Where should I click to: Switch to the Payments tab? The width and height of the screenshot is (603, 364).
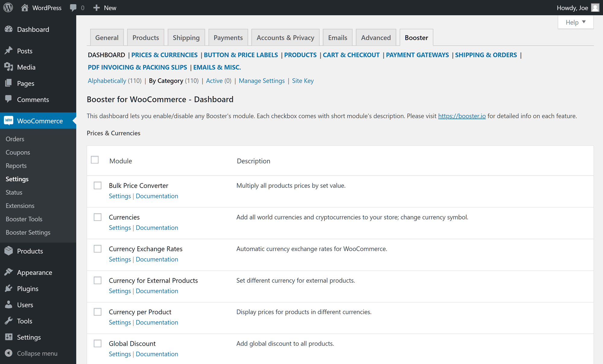click(228, 37)
